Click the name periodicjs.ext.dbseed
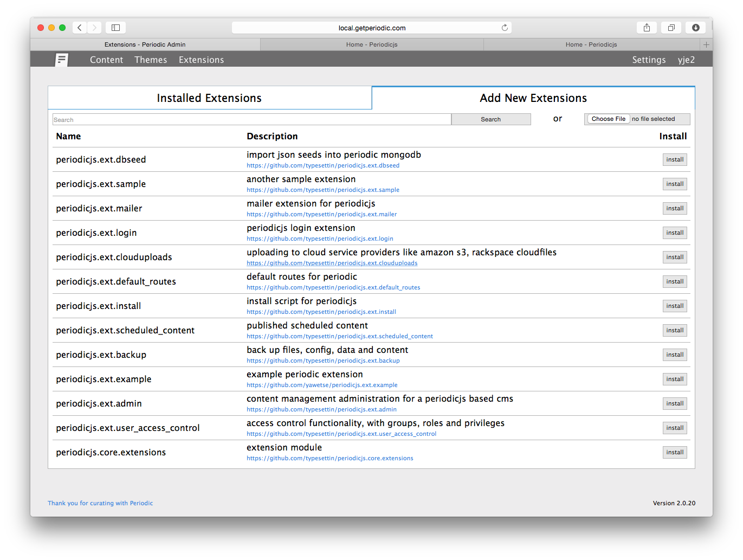 (x=101, y=159)
